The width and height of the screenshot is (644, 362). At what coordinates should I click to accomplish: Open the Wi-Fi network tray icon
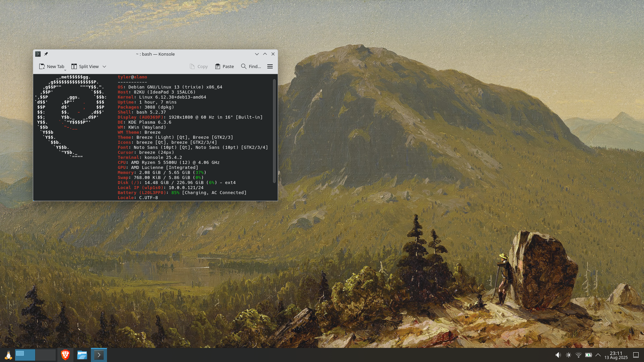pos(579,355)
